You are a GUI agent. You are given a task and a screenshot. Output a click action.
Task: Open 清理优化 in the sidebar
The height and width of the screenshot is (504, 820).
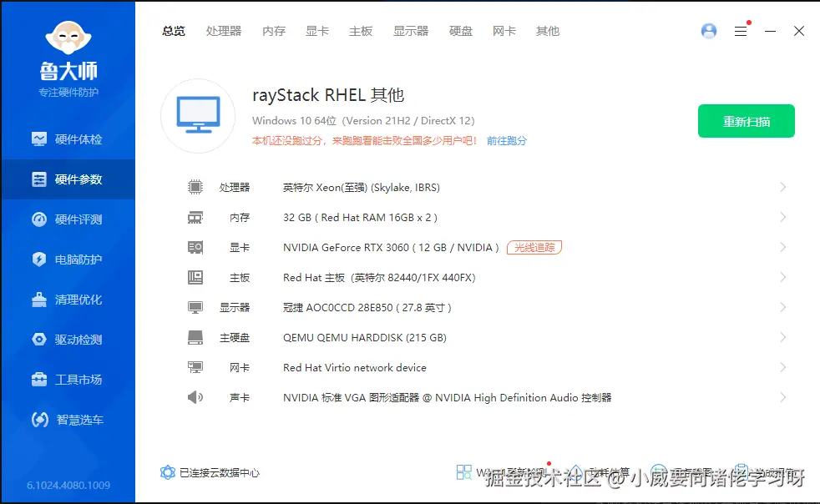coord(68,300)
